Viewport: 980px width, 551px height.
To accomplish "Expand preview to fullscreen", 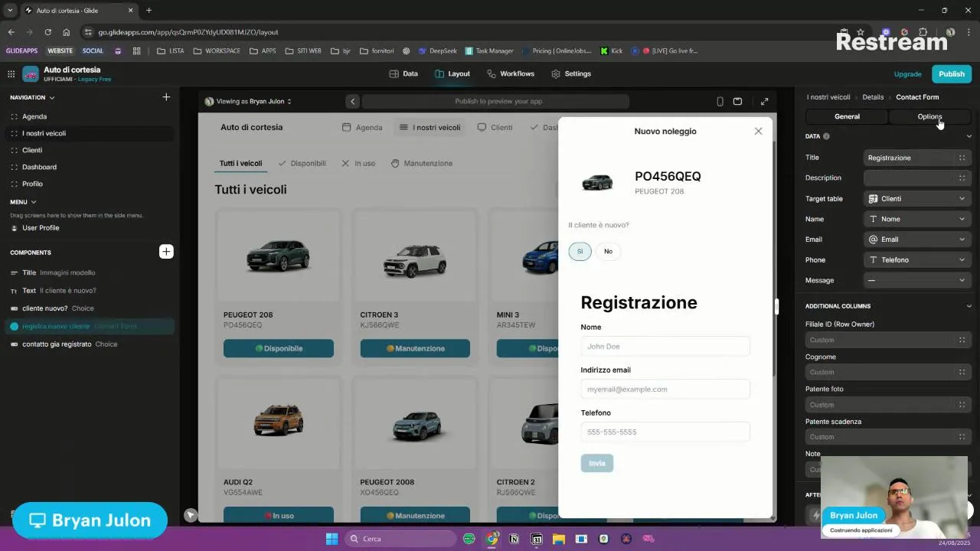I will pyautogui.click(x=764, y=101).
